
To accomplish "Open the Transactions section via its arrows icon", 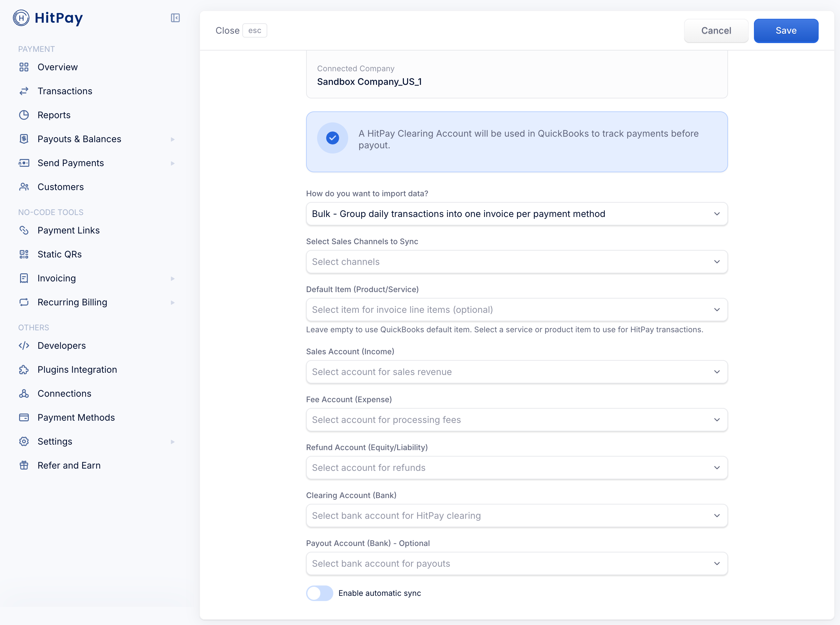I will pos(24,91).
